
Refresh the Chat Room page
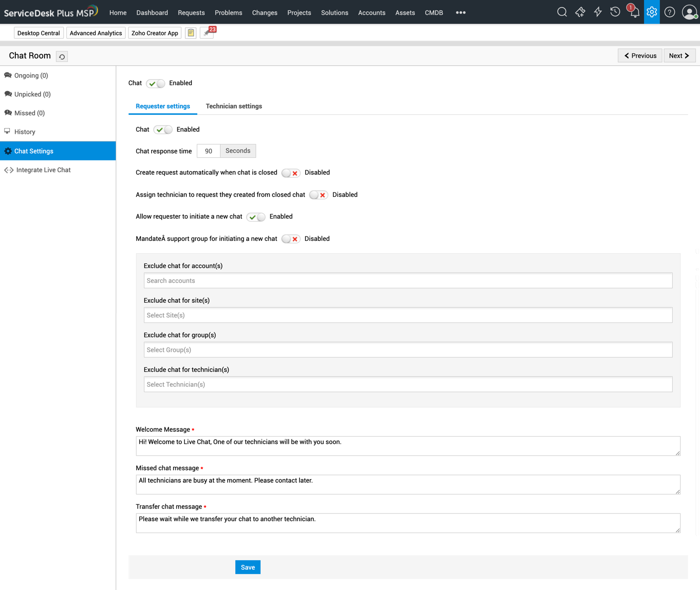pos(61,56)
